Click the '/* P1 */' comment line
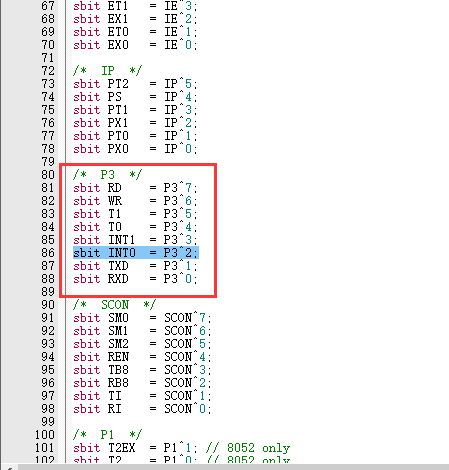 click(x=107, y=435)
